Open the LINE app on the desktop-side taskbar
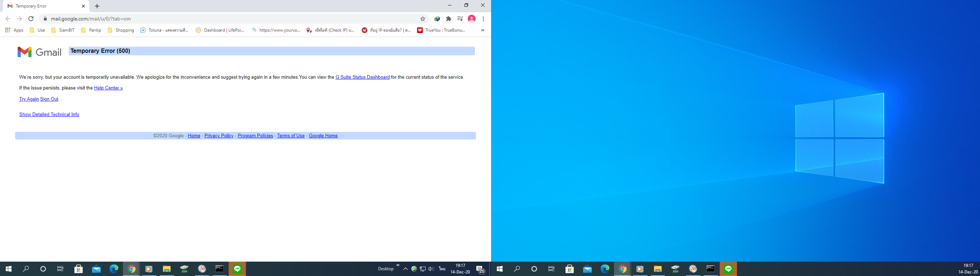This screenshot has width=980, height=276. coord(728,269)
